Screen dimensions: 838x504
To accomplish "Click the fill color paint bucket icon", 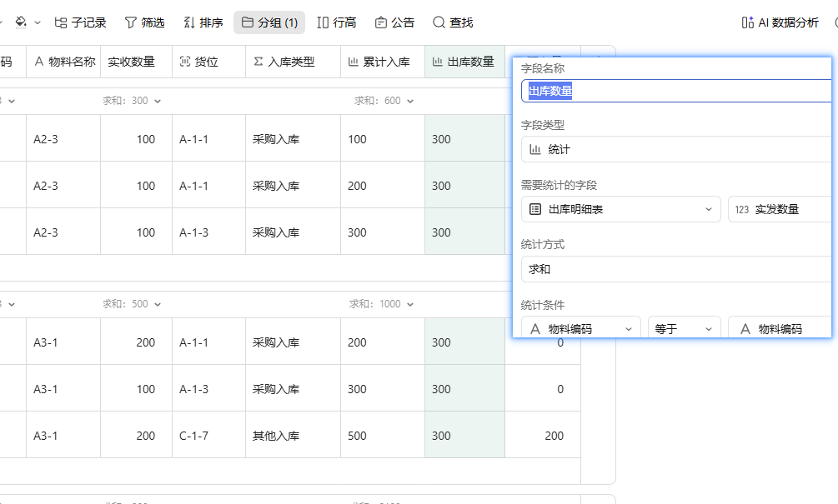I will (21, 22).
